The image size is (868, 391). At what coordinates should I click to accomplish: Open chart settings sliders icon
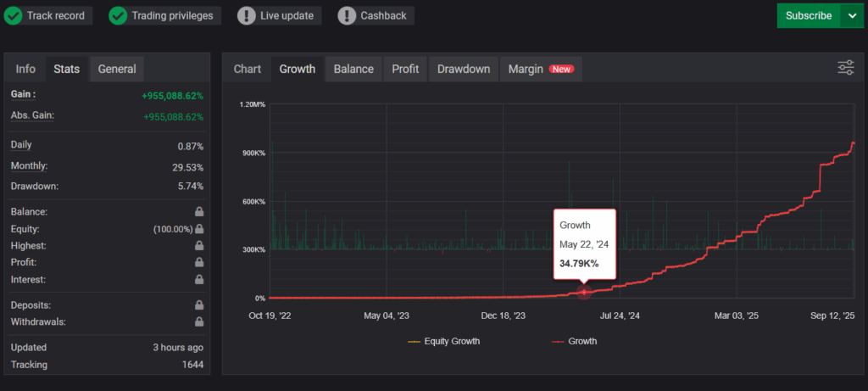(845, 68)
